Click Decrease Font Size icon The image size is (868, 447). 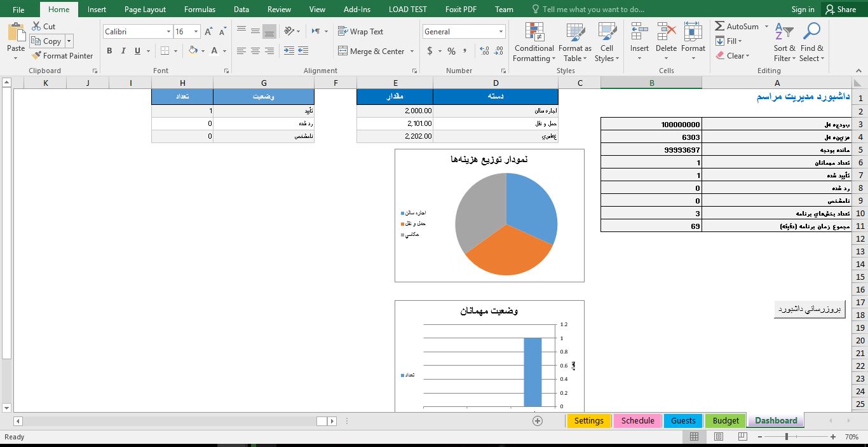[222, 31]
